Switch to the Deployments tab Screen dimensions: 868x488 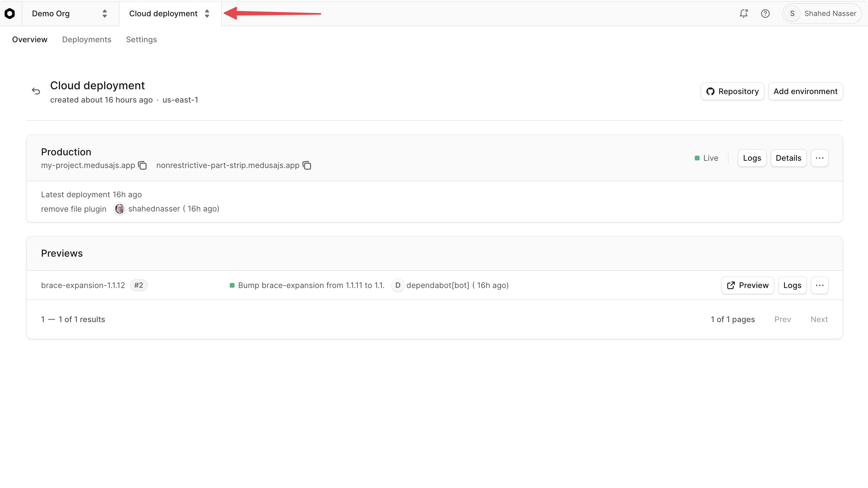pyautogui.click(x=87, y=40)
